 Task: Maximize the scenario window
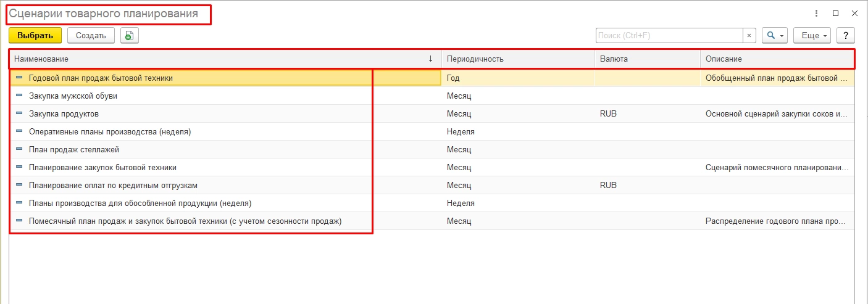tap(835, 14)
